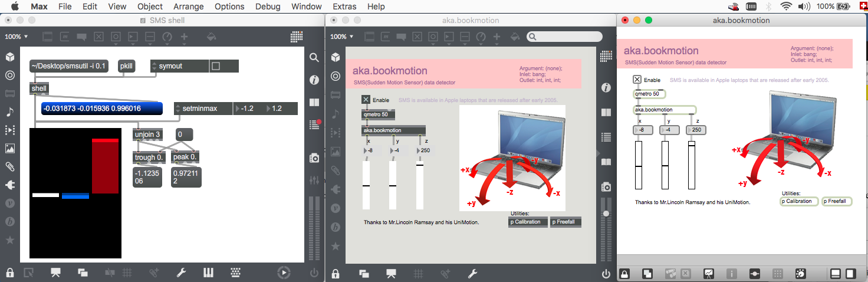The width and height of the screenshot is (868, 282).
Task: Open the piano keyboard icon in SMS shell bottom bar
Action: point(208,273)
